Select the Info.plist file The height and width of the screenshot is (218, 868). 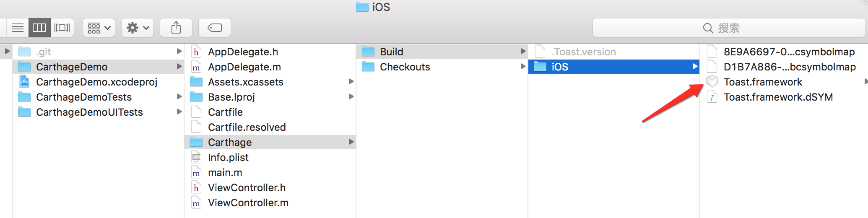click(x=228, y=158)
